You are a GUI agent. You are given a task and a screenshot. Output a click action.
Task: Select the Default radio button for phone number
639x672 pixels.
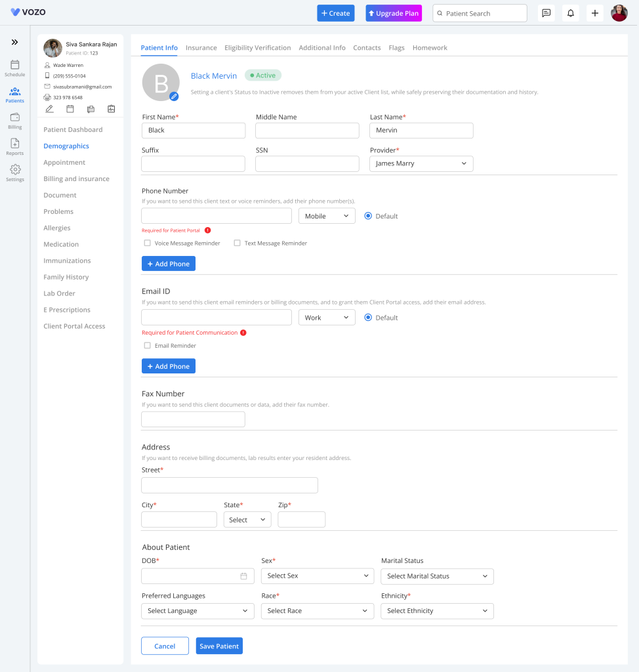pyautogui.click(x=368, y=216)
